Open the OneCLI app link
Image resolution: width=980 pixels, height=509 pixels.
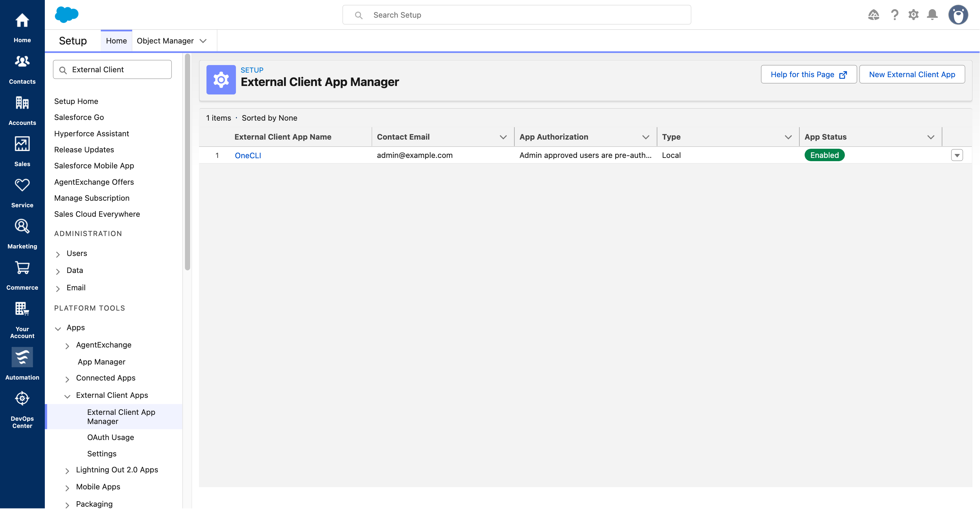click(248, 155)
